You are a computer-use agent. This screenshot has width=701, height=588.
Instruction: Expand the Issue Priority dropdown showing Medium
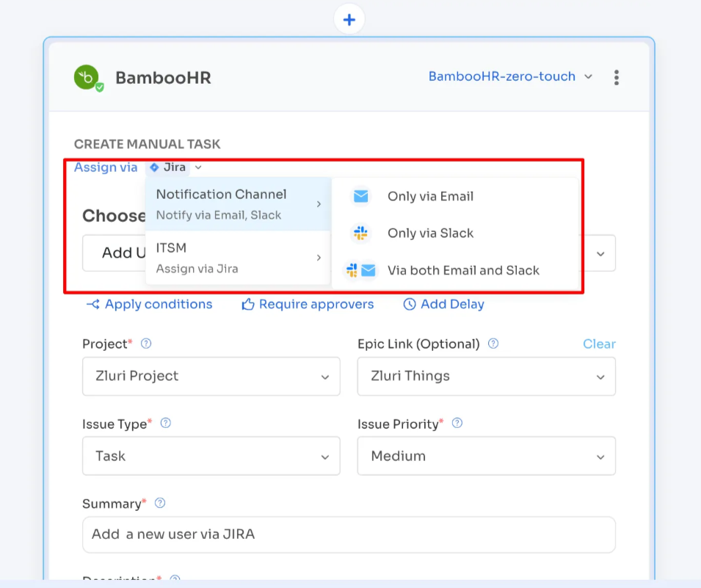(x=486, y=456)
